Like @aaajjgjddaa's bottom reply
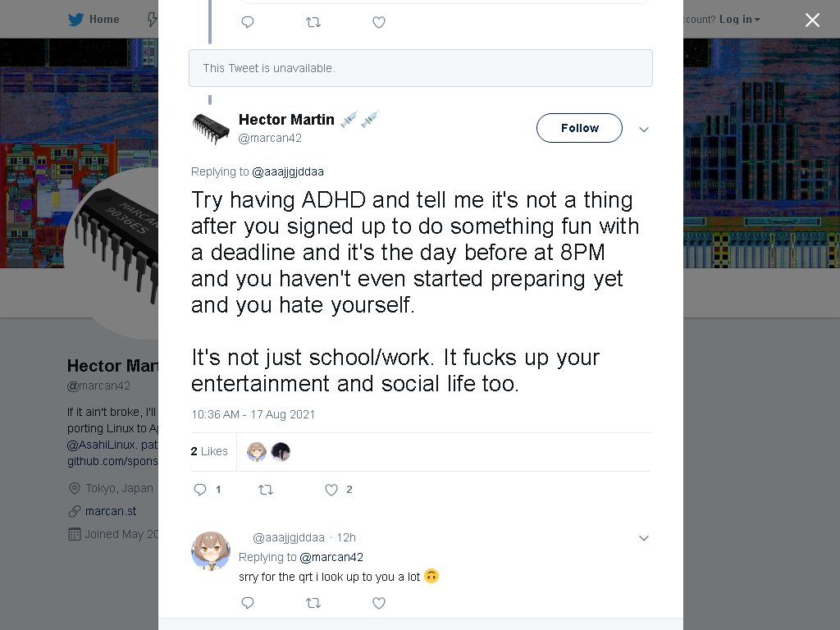 [x=379, y=603]
